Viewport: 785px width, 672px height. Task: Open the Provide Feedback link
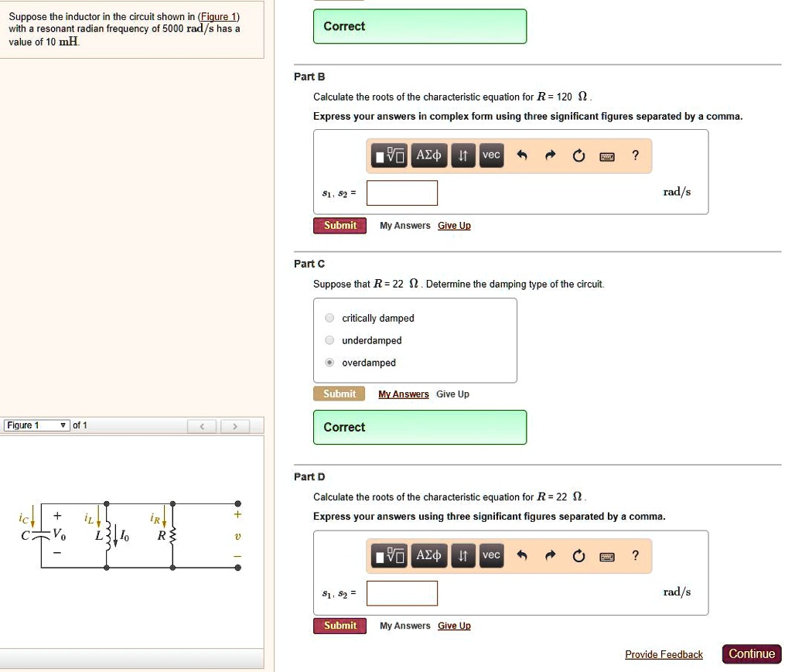click(x=664, y=654)
